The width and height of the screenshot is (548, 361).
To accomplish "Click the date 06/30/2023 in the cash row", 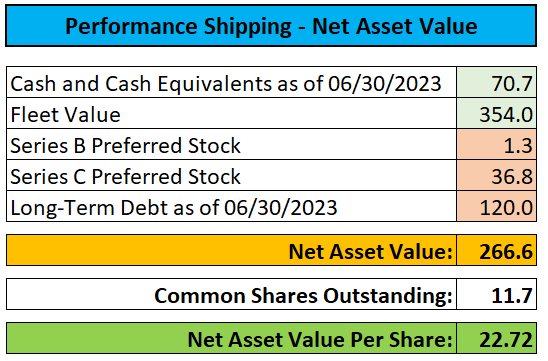I will point(384,84).
